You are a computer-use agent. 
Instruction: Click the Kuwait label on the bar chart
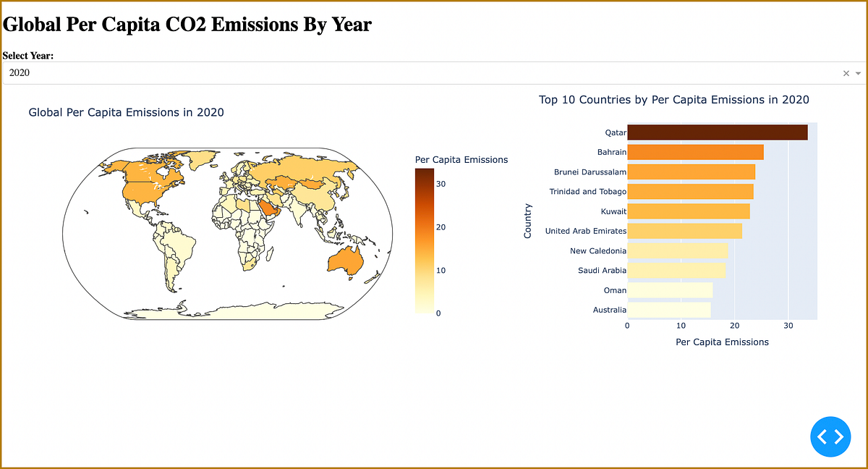pos(613,211)
